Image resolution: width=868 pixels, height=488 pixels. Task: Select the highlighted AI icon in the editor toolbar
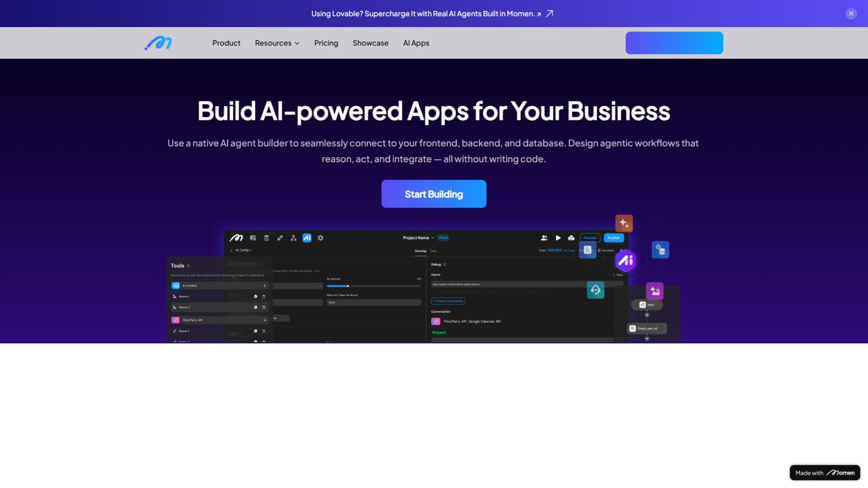click(307, 238)
